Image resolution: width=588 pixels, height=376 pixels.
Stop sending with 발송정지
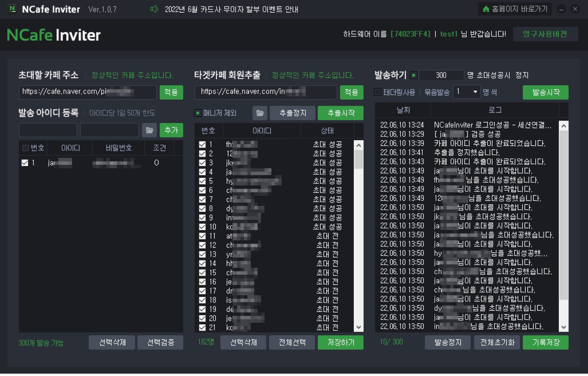tap(448, 343)
